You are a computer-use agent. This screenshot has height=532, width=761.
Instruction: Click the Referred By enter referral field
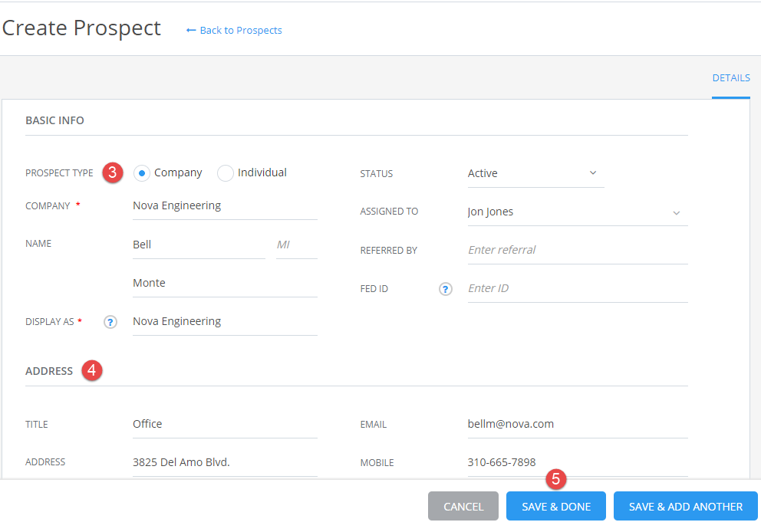[x=578, y=250]
